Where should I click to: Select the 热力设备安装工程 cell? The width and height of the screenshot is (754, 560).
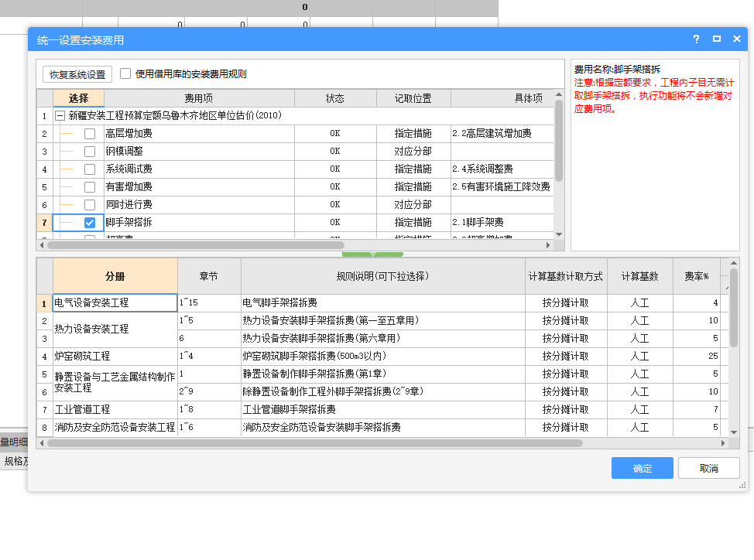[115, 330]
